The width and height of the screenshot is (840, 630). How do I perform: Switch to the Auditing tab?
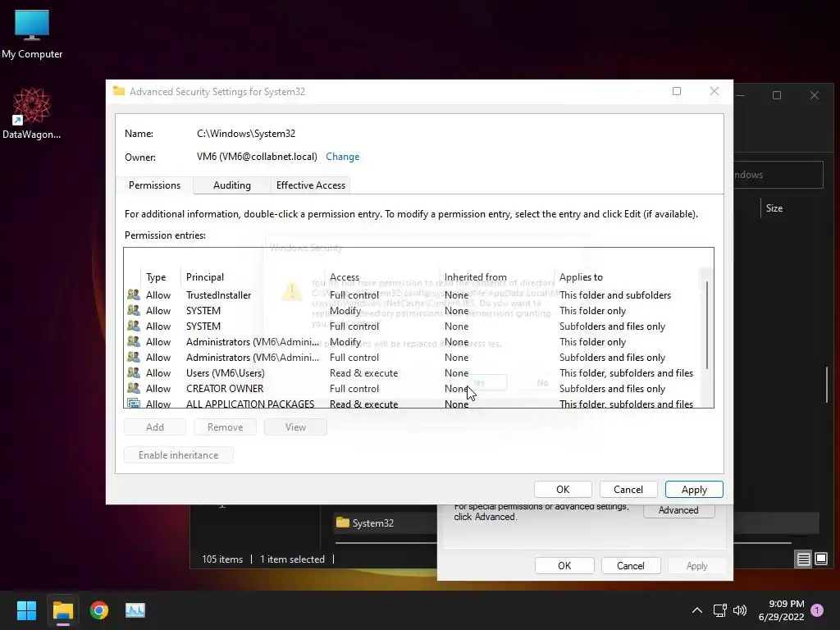[x=232, y=185]
